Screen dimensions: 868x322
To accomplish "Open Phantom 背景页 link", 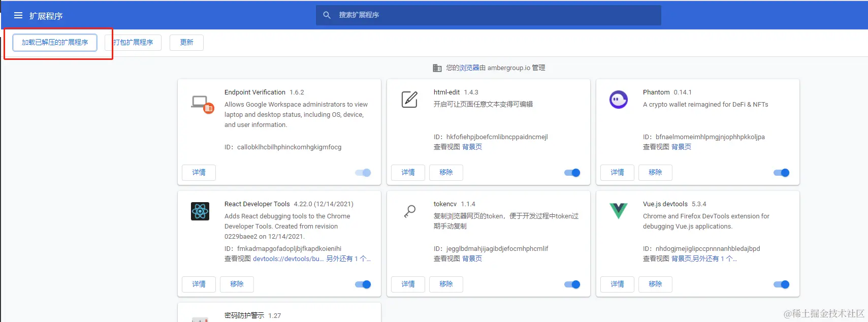I will (682, 147).
